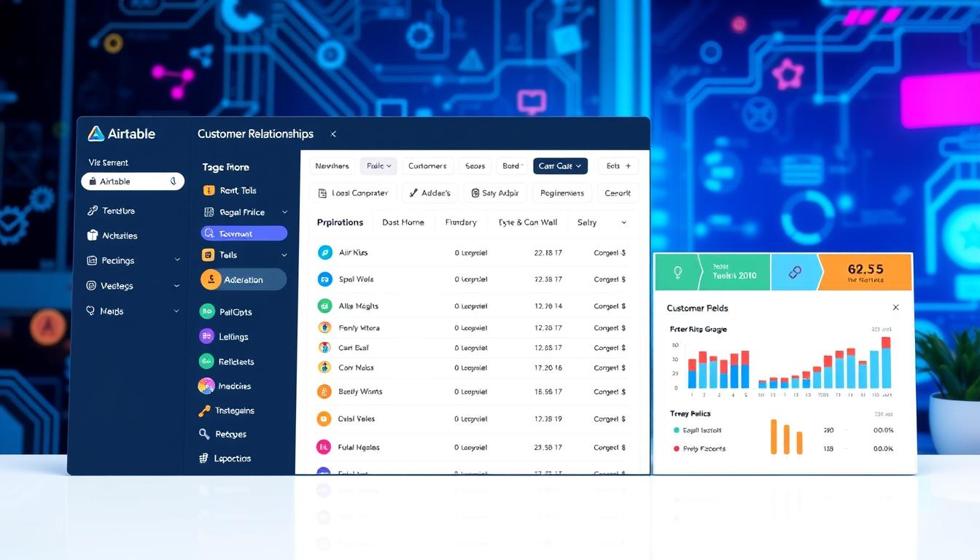Click the link icon on blue card

click(795, 273)
